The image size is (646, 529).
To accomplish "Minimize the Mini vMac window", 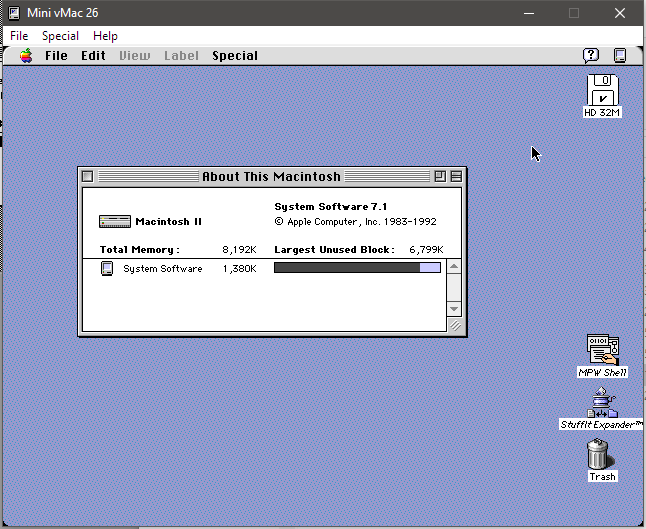I will (529, 13).
